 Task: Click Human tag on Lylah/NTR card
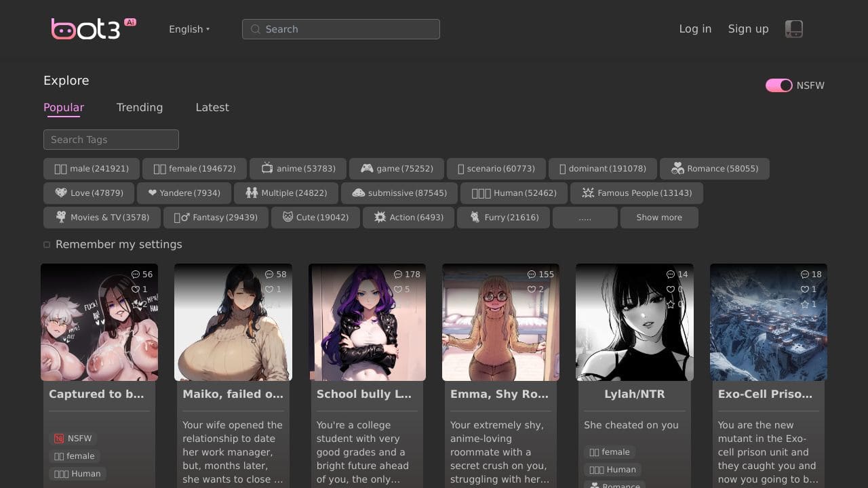pyautogui.click(x=612, y=470)
